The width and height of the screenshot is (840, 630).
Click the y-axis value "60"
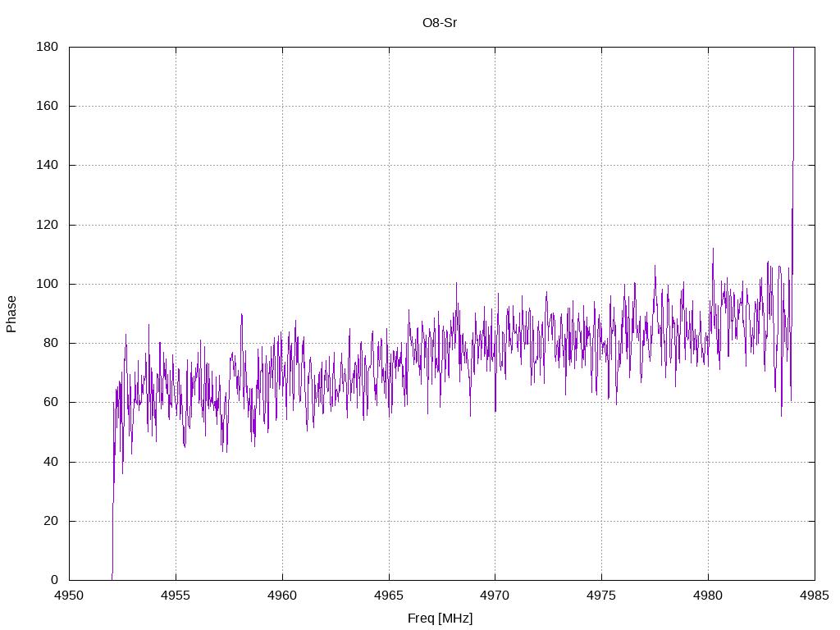click(x=50, y=402)
